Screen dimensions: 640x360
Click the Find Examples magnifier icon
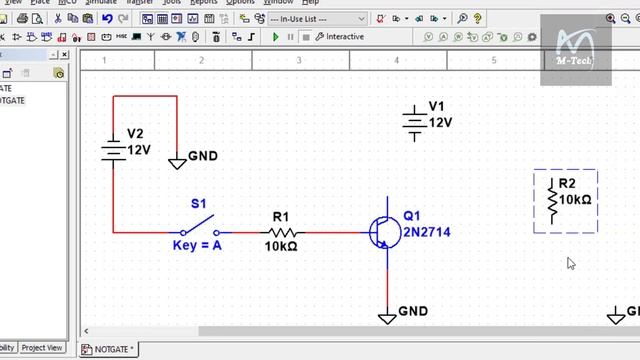462,18
